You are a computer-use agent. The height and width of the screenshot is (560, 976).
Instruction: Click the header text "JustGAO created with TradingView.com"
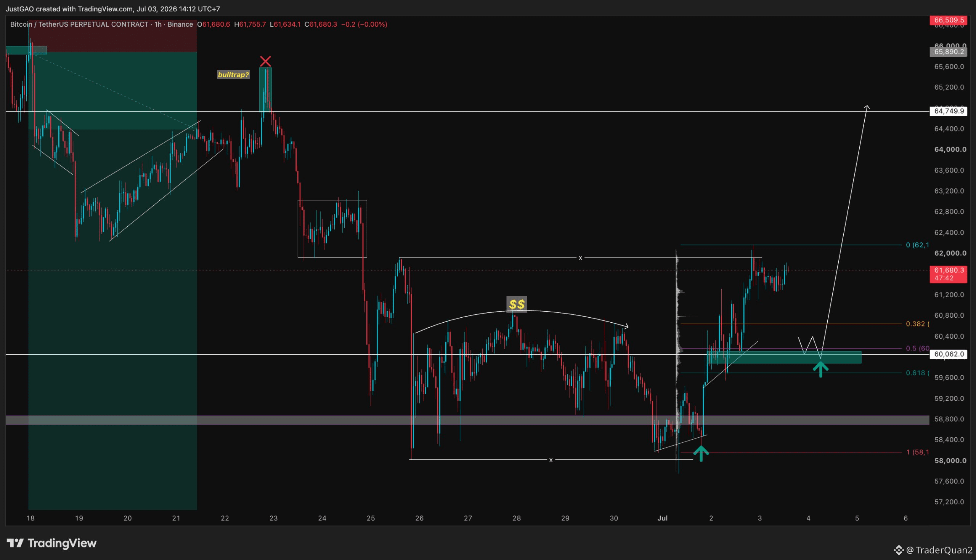pos(70,8)
